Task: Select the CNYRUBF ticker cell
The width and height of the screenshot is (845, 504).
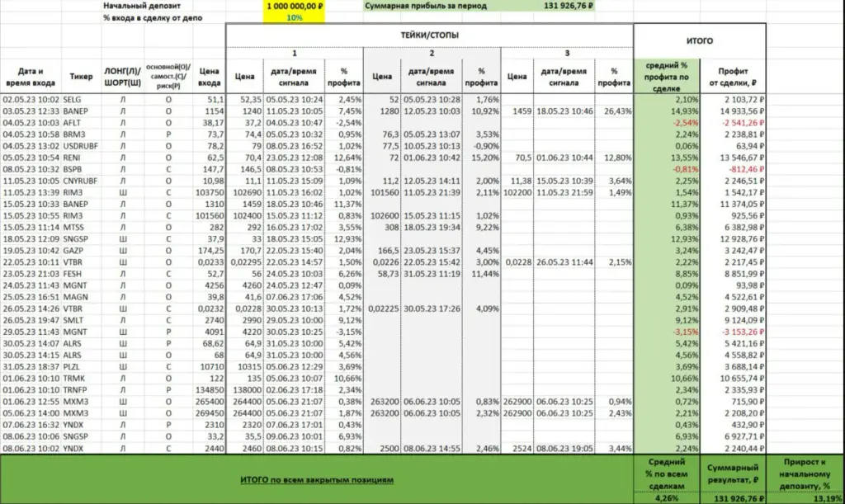Action: pyautogui.click(x=80, y=181)
